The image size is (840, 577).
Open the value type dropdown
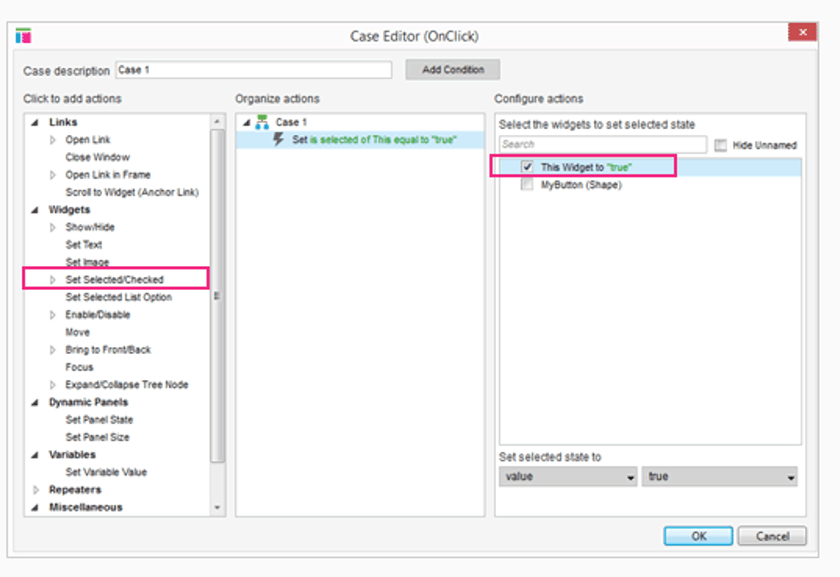(568, 477)
